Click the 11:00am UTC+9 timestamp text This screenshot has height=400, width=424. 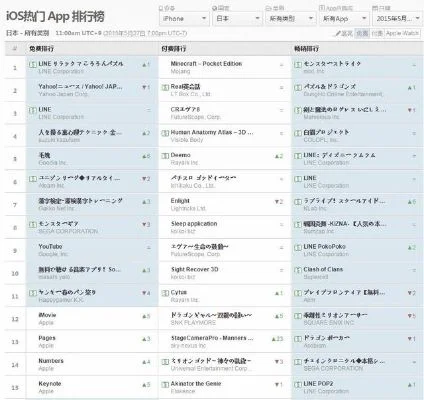(x=78, y=33)
